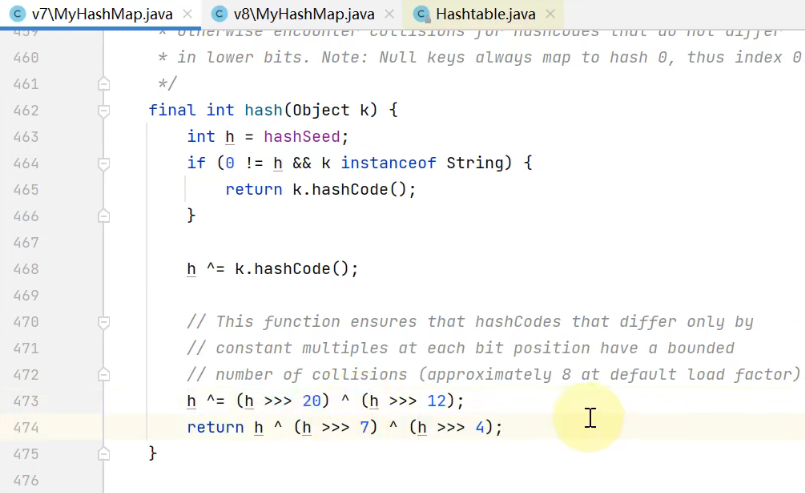805x493 pixels.
Task: Close the v7\MyHashMap.java tab
Action: [x=188, y=14]
